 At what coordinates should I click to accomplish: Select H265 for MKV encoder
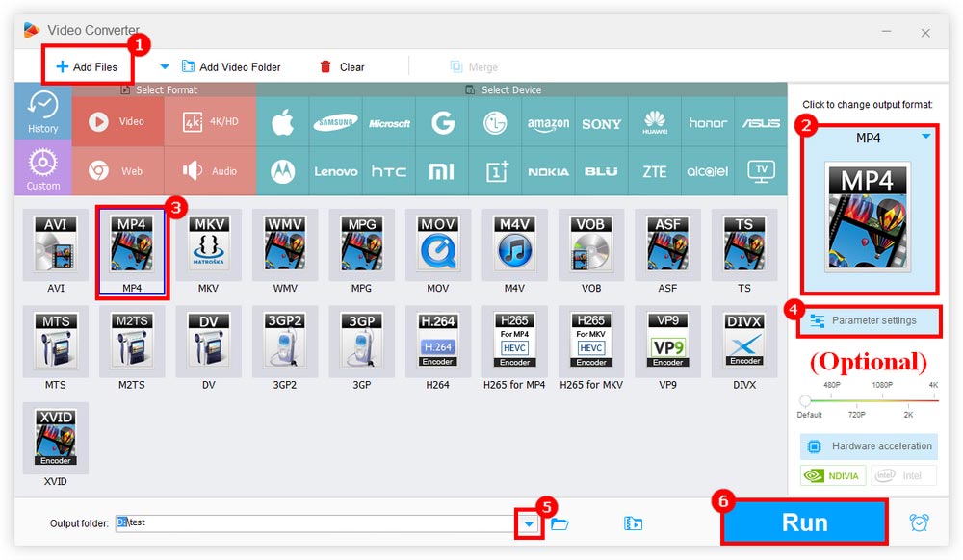pyautogui.click(x=591, y=342)
